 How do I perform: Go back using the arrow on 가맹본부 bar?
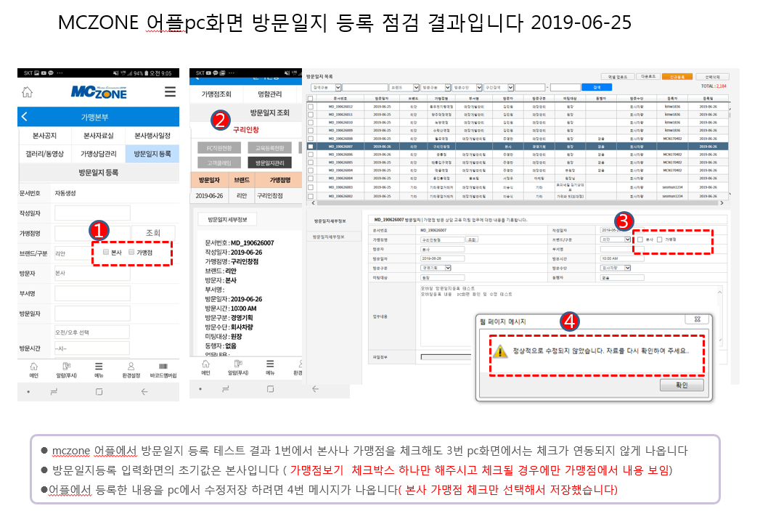25,117
